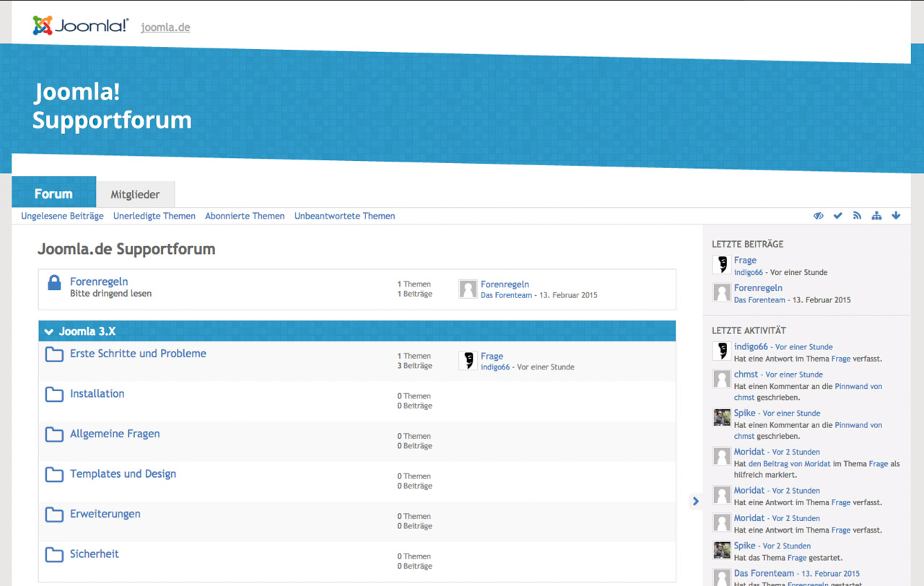Click Moridat avatar on hilfreich markiert entry
924x586 pixels.
(722, 456)
